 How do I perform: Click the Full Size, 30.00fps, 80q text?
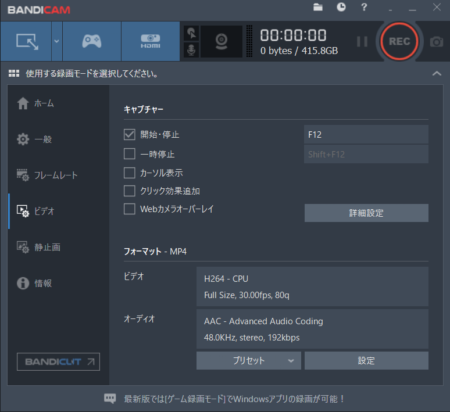coord(247,295)
